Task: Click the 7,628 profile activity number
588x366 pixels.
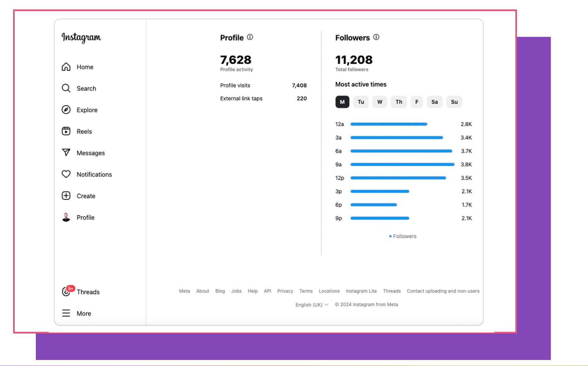Action: [236, 60]
